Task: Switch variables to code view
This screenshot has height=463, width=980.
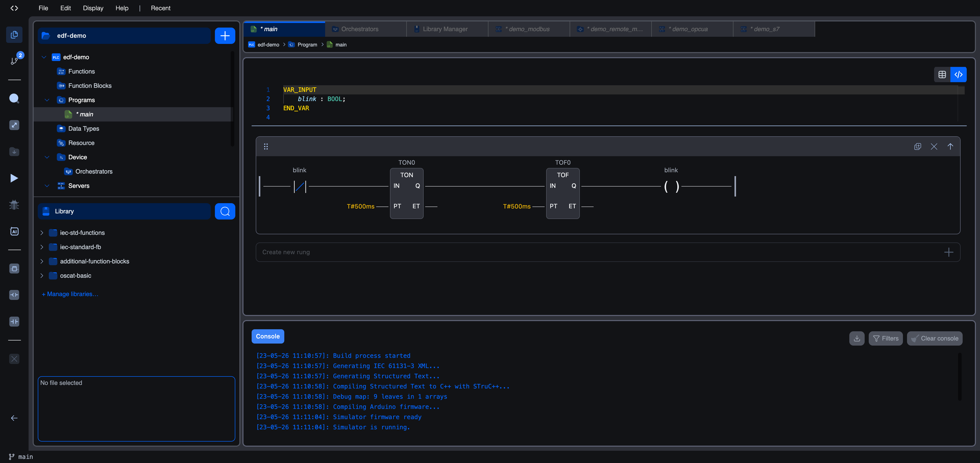Action: (958, 75)
